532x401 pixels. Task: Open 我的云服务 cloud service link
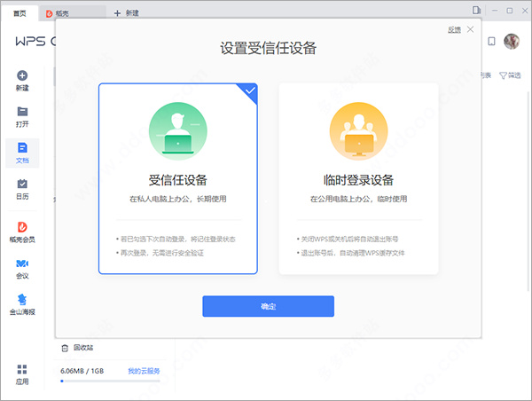[144, 371]
